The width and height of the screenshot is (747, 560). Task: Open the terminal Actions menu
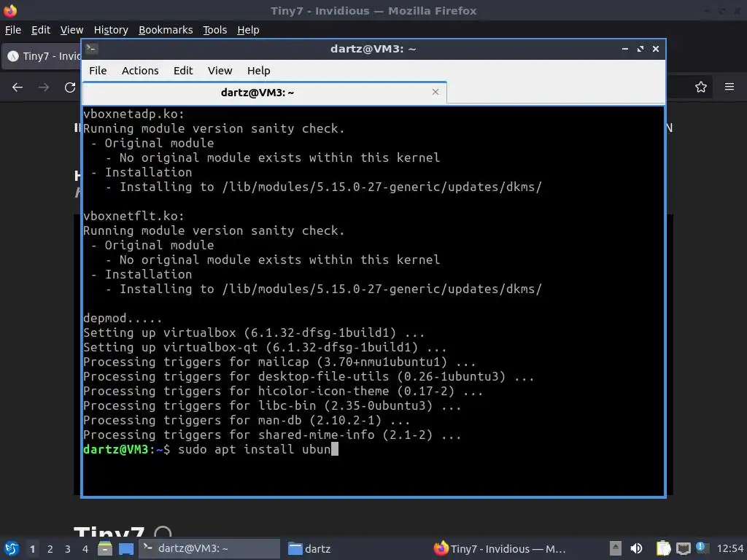coord(140,71)
